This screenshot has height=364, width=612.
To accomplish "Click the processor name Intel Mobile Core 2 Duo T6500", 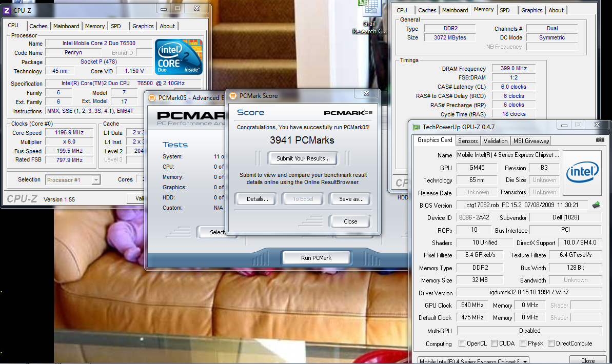I will [98, 43].
